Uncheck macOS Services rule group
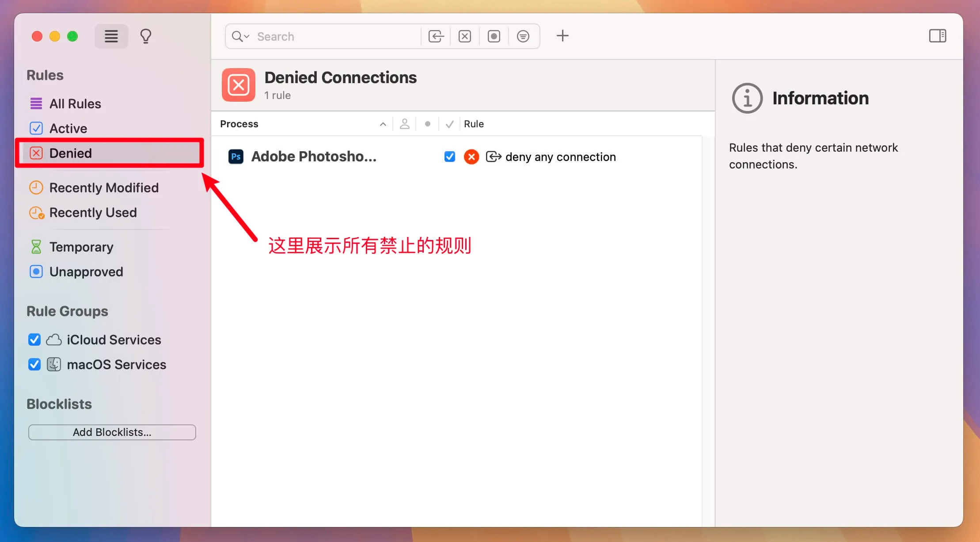This screenshot has width=980, height=542. 34,364
